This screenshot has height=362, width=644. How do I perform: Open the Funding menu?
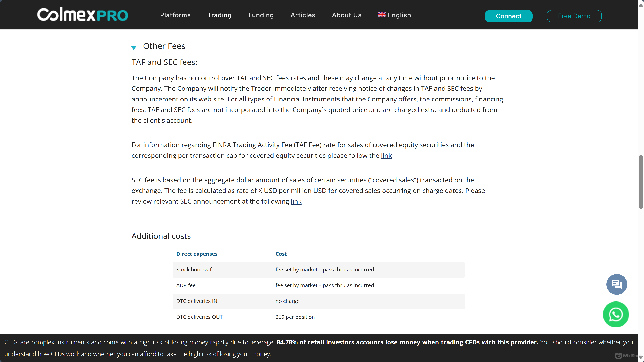[x=261, y=15]
